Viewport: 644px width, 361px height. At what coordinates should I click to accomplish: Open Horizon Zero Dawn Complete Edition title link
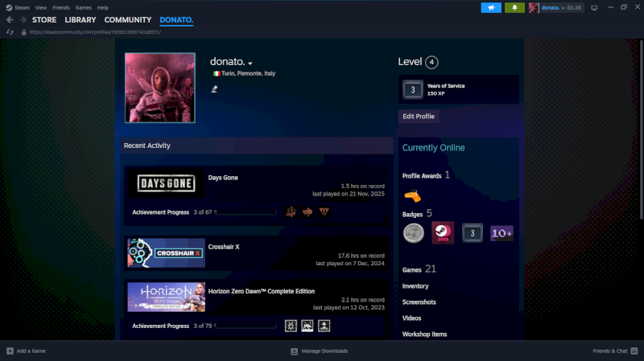point(261,291)
